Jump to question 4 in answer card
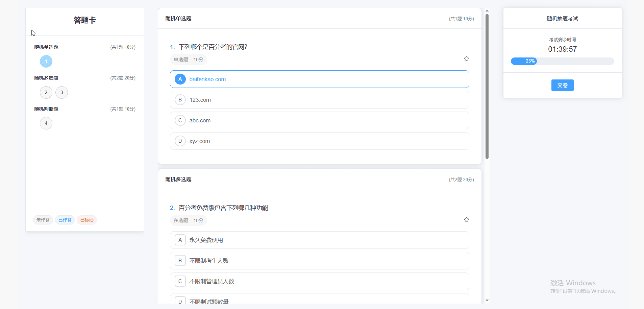The height and width of the screenshot is (309, 644). pyautogui.click(x=46, y=123)
